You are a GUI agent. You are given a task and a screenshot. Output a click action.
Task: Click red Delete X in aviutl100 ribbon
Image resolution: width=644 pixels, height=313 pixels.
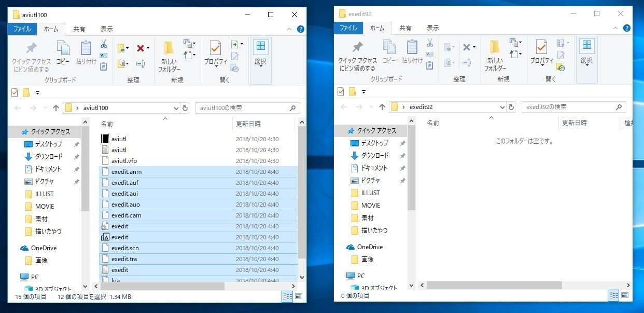pos(140,48)
